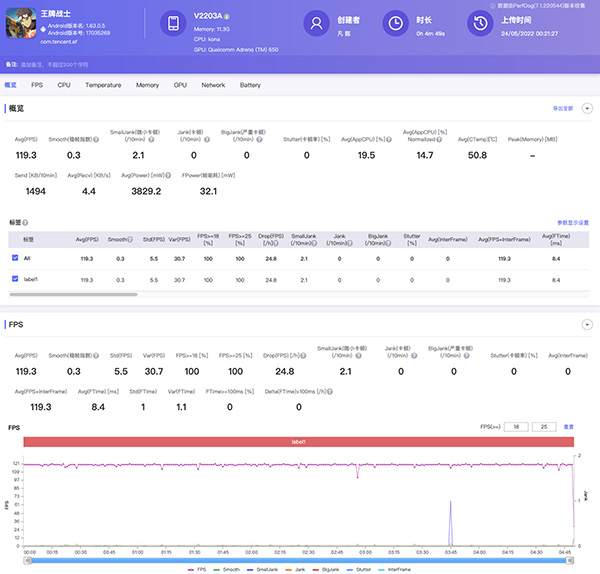Viewport: 600px width, 574px height.
Task: Click help icon next to 标签 heading
Action: point(25,222)
